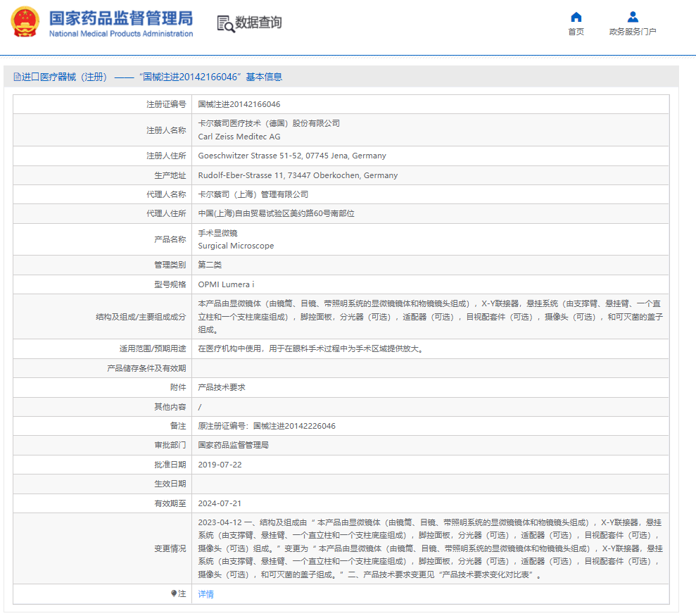Click the 注册证编号 label
Image resolution: width=696 pixels, height=616 pixels.
(x=166, y=104)
